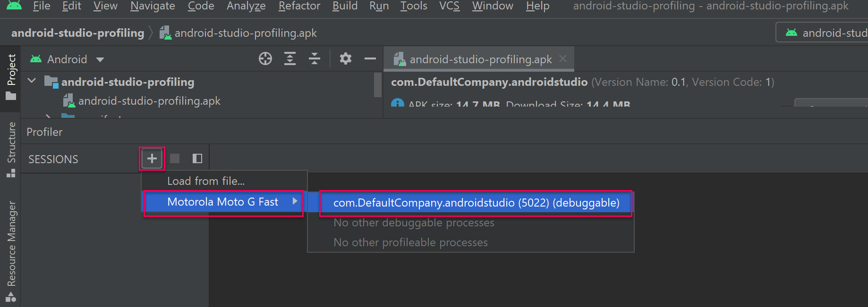The image size is (868, 307).
Task: Open the Structure tool window tab
Action: 11,150
